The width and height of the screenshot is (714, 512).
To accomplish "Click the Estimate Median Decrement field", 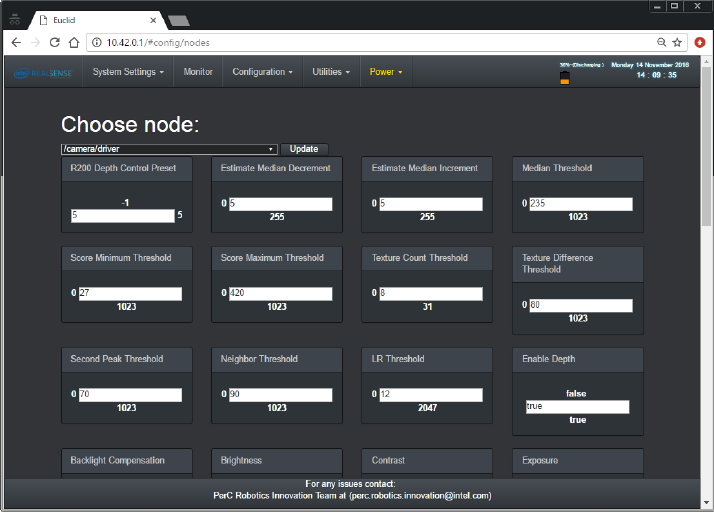I will (x=280, y=204).
